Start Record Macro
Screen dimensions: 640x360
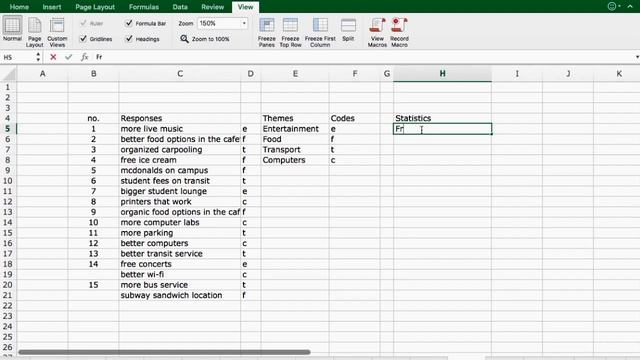[x=399, y=32]
